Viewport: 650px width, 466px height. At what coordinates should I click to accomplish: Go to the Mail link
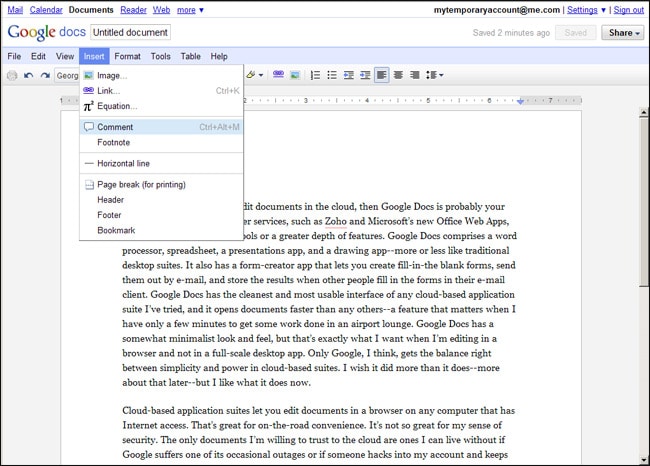pos(15,10)
